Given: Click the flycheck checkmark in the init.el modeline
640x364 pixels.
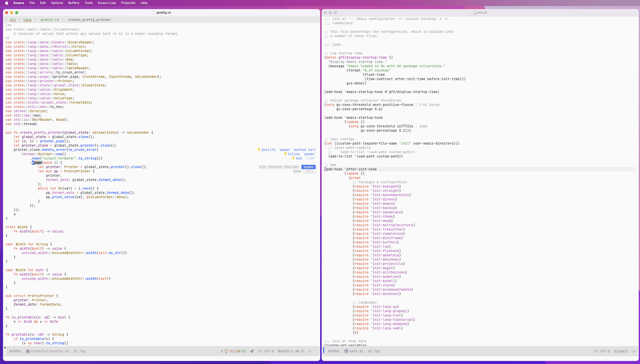Looking at the screenshot, I should click(634, 351).
